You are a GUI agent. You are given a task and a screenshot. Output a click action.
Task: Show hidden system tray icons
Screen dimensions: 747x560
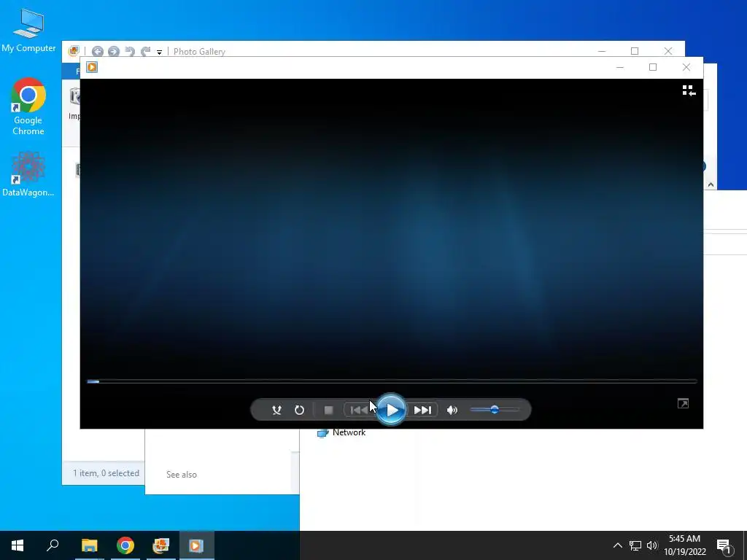pos(617,545)
